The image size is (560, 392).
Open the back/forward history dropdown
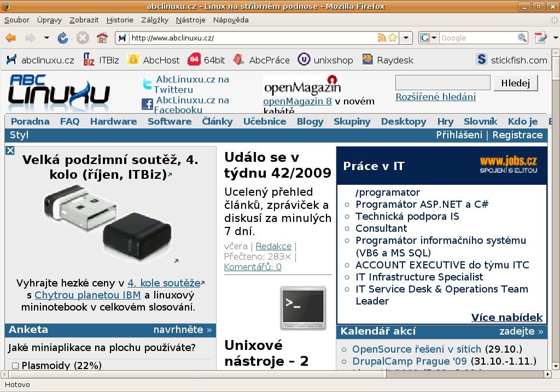point(46,38)
